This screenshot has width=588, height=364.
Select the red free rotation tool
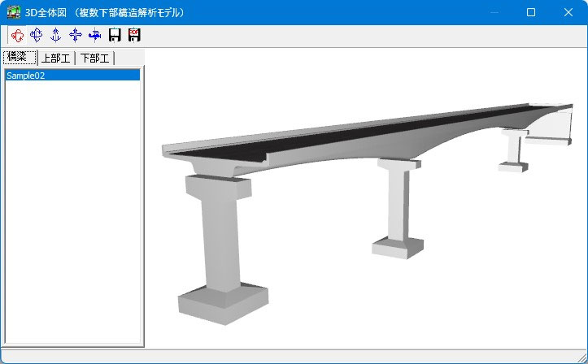point(17,35)
